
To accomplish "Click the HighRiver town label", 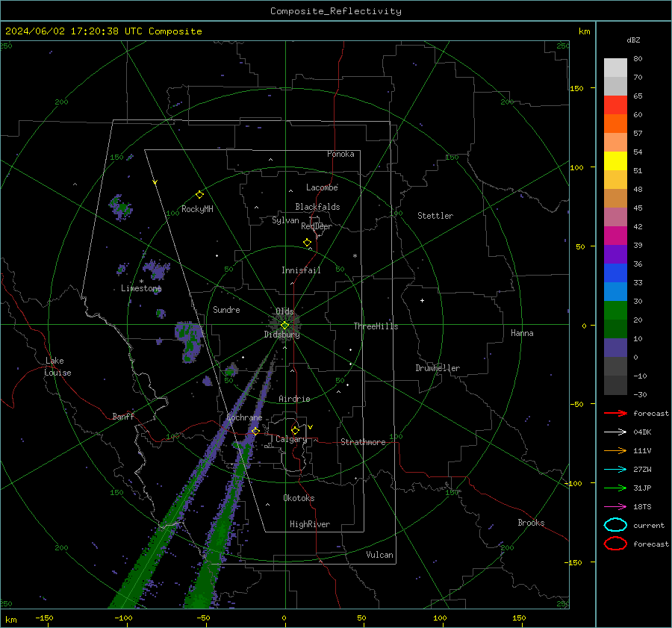I will pos(310,524).
